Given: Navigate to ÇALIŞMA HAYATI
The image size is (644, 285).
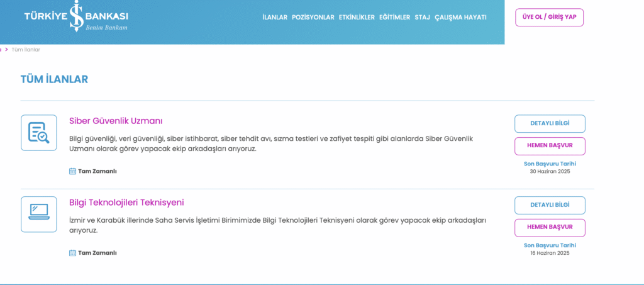Looking at the screenshot, I should [460, 18].
